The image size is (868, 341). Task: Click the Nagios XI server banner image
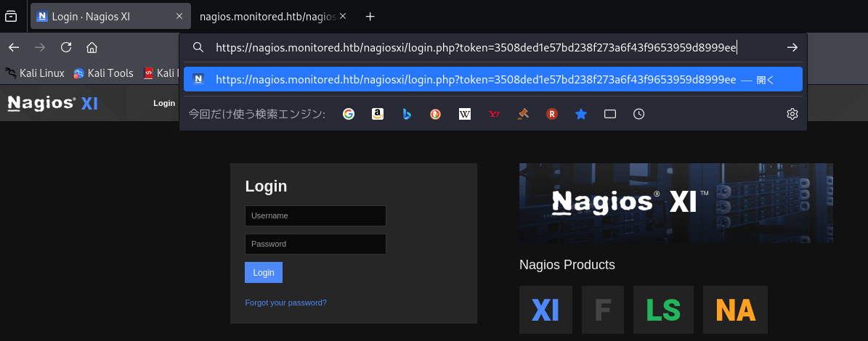[676, 203]
